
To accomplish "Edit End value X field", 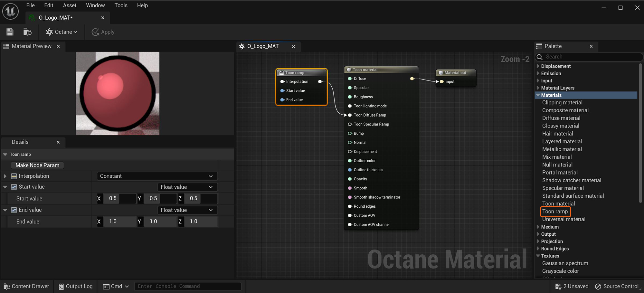I will click(x=119, y=222).
